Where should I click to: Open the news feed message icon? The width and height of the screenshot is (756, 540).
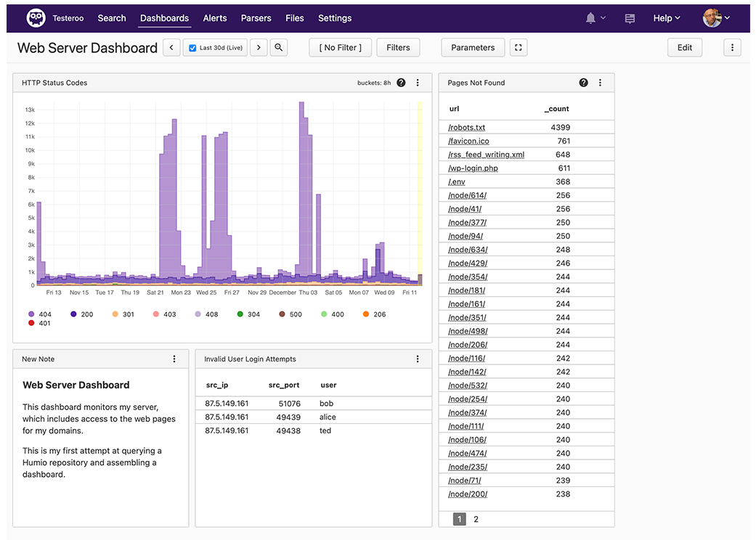click(630, 18)
